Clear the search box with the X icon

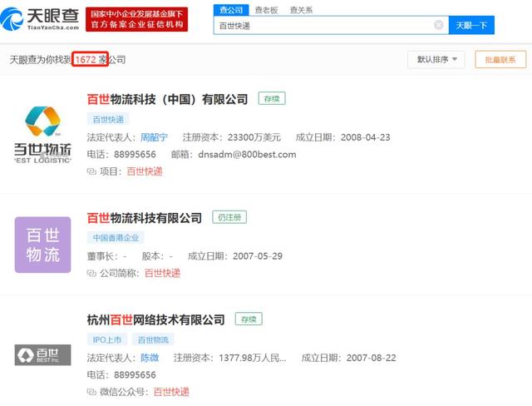point(438,25)
